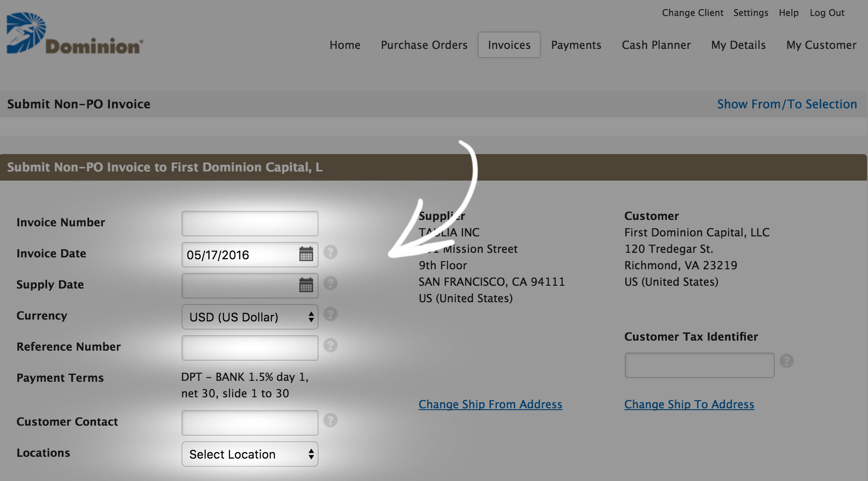Open the Currency USD dropdown

pyautogui.click(x=250, y=317)
